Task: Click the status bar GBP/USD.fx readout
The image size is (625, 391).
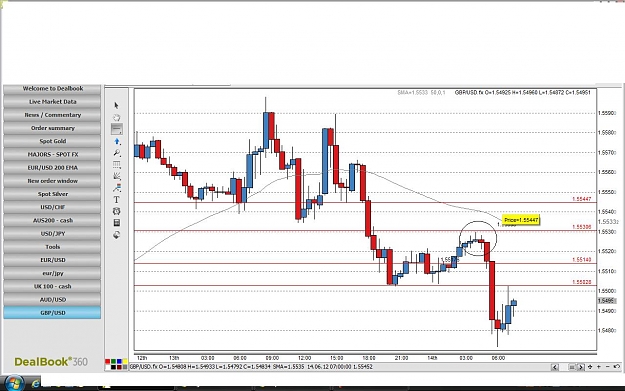Action: [251, 366]
